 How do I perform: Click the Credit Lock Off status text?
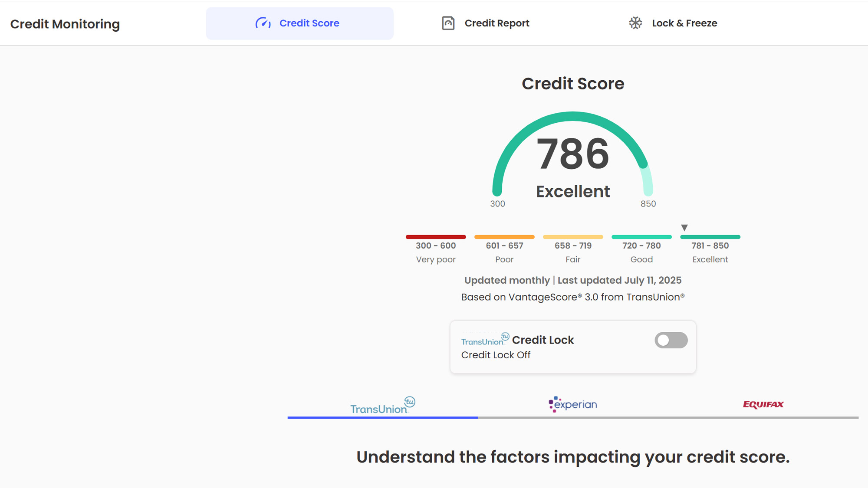pos(496,355)
